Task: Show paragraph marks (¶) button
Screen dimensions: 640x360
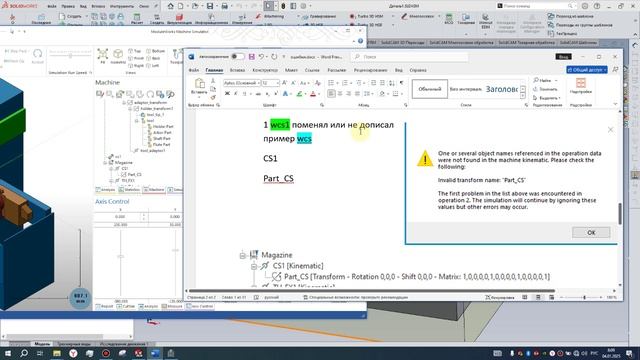Action: 402,83
